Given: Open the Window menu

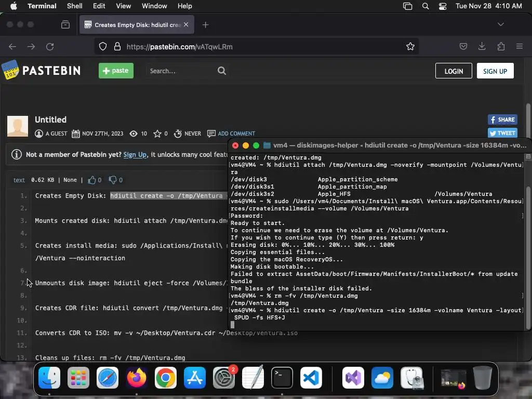Looking at the screenshot, I should pyautogui.click(x=154, y=6).
